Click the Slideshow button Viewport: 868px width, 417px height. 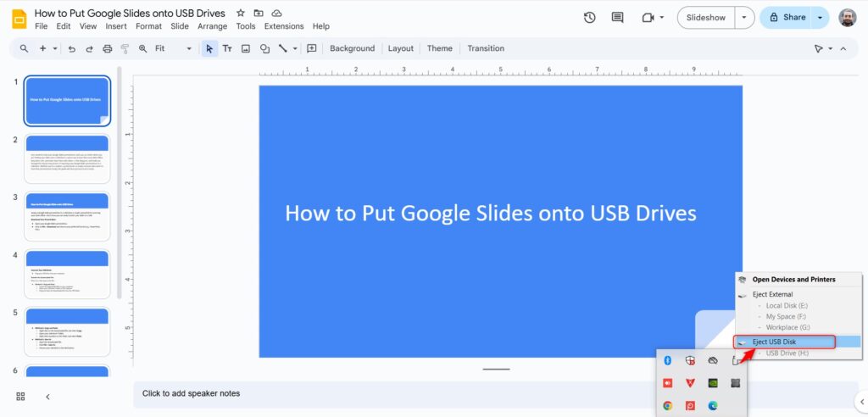click(x=705, y=17)
